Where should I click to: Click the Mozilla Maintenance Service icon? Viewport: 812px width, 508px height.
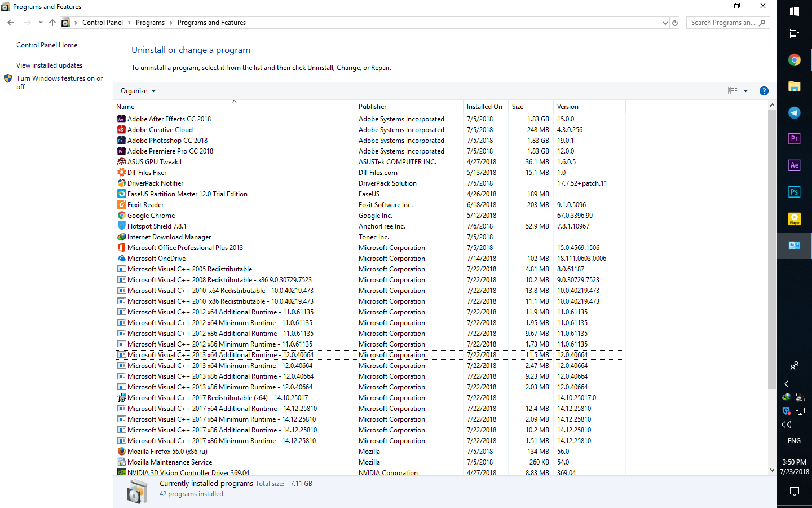(x=121, y=462)
